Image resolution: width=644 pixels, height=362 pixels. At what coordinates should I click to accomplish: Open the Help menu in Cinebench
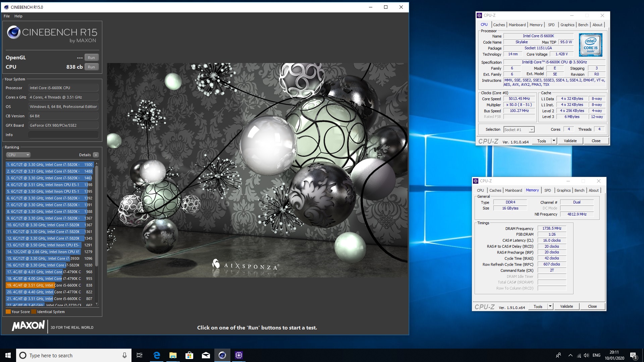point(18,16)
